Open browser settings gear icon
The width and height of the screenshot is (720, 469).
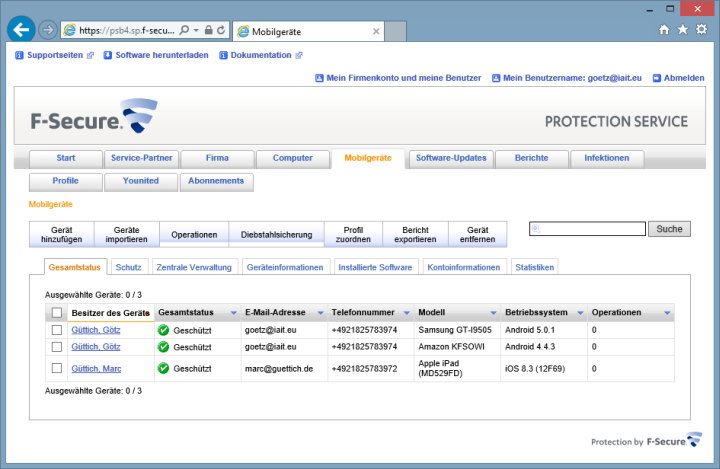tap(702, 30)
